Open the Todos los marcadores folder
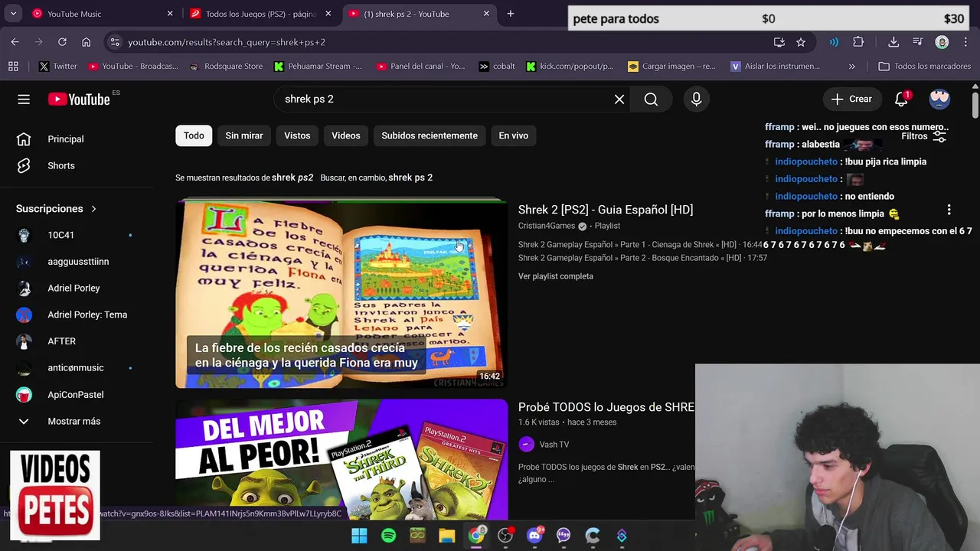The image size is (980, 551). [x=925, y=67]
